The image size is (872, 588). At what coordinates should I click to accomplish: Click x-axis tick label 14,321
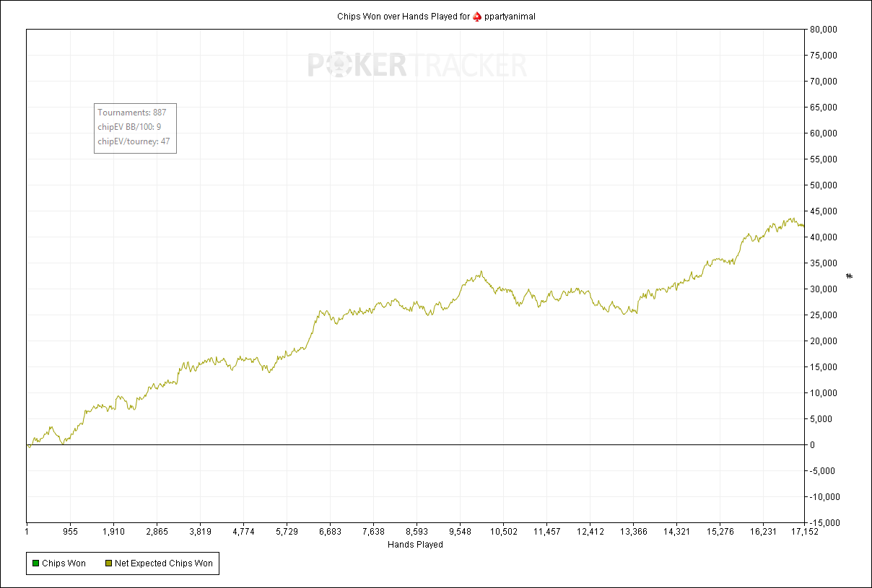(676, 532)
